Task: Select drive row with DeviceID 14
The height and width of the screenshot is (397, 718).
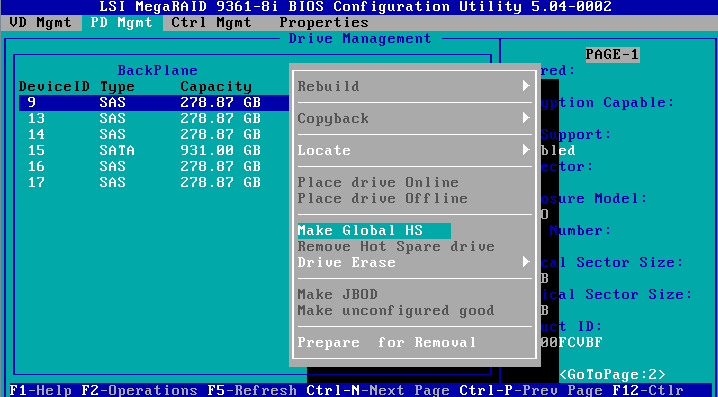Action: 154,134
